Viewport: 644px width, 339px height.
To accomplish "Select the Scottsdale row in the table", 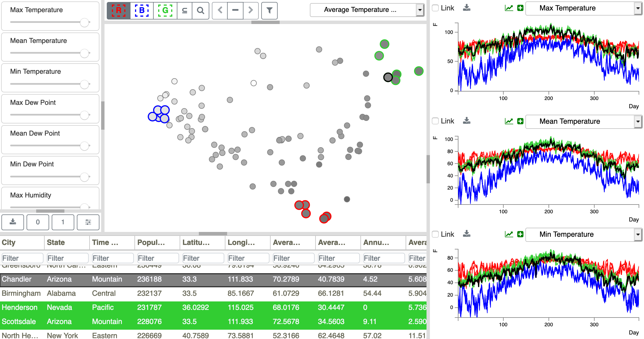I will [213, 322].
